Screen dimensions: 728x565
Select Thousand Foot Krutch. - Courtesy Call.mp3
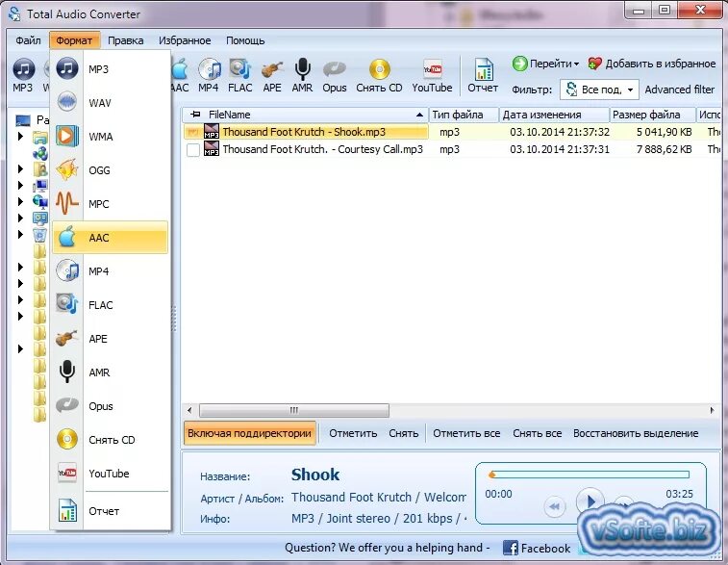(452, 149)
